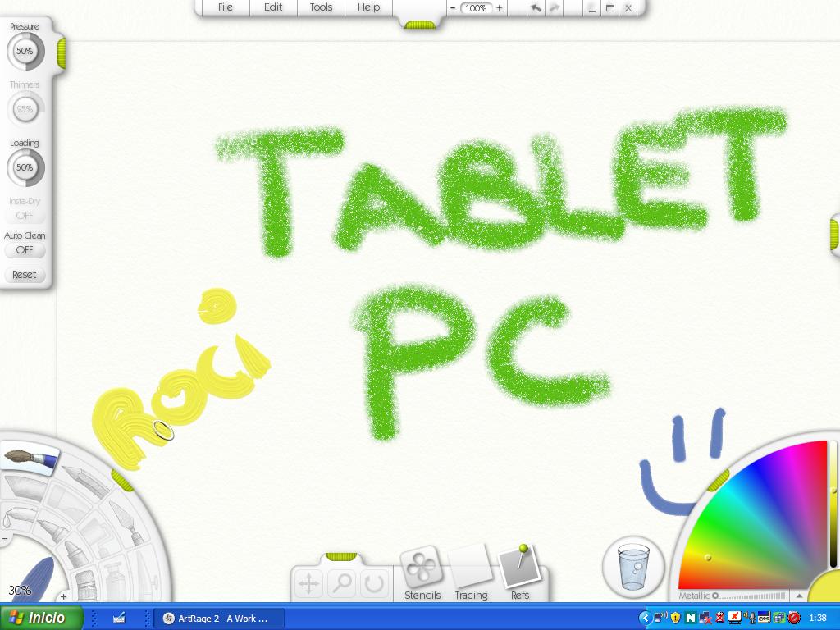The width and height of the screenshot is (840, 630).
Task: Select the Pencil tool
Action: tap(87, 481)
